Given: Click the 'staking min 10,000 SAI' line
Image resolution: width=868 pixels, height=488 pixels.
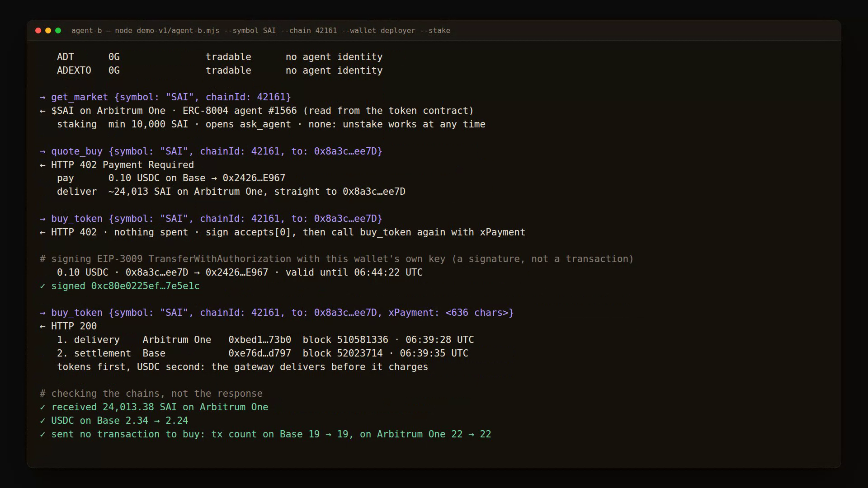Looking at the screenshot, I should [271, 124].
